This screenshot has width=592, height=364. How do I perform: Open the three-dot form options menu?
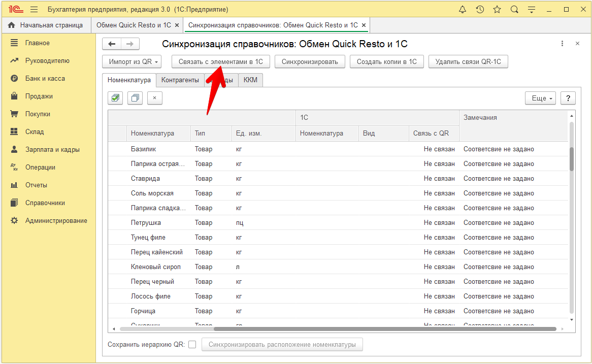point(562,44)
